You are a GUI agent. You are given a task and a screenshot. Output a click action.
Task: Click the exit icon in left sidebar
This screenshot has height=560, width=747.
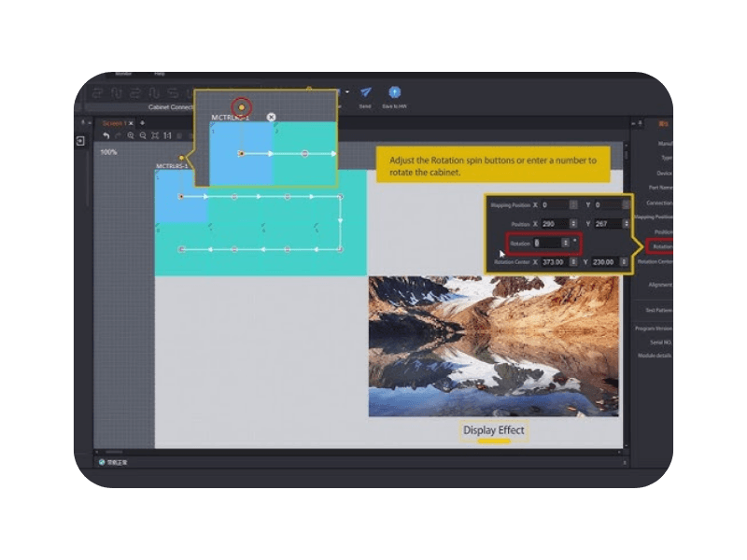(x=81, y=141)
